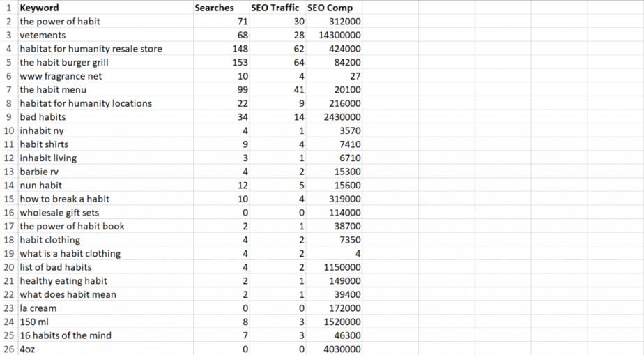644x355 pixels.
Task: Click "what is a habit clothing" cell
Action: [106, 253]
